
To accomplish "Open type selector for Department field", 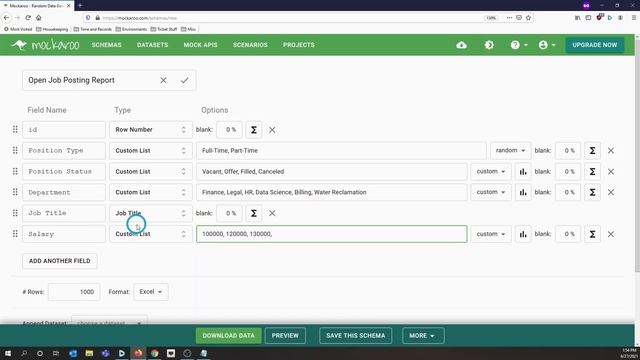I will coord(151,192).
